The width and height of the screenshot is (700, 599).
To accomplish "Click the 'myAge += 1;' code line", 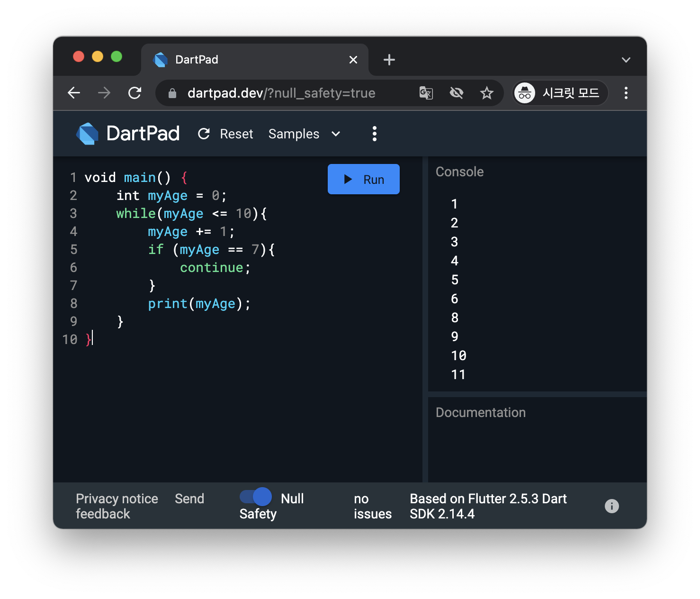I will [191, 232].
